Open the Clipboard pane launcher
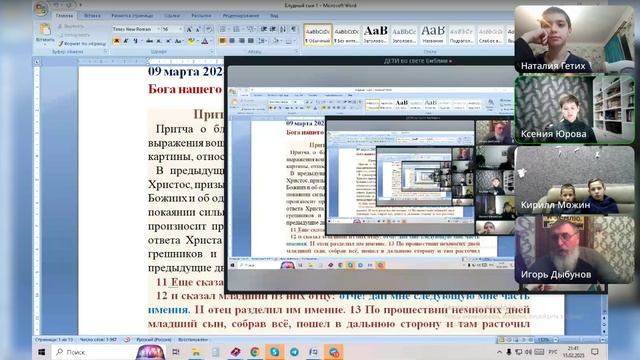 [106, 52]
